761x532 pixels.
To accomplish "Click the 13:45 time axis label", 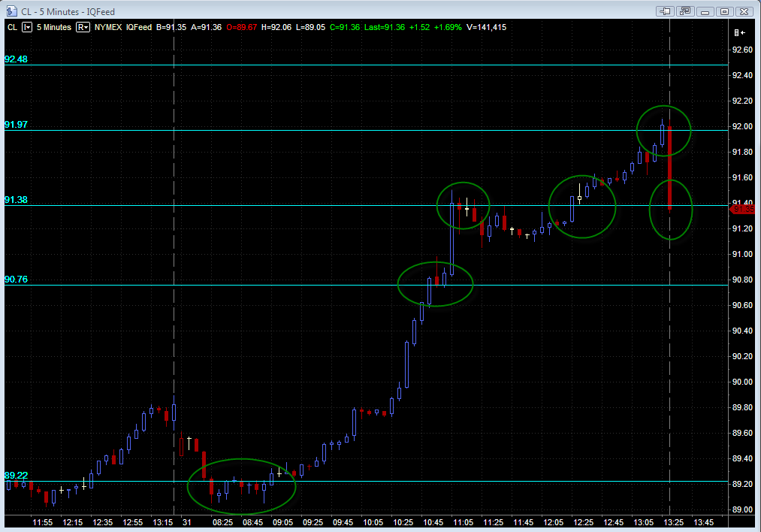I will pyautogui.click(x=704, y=523).
